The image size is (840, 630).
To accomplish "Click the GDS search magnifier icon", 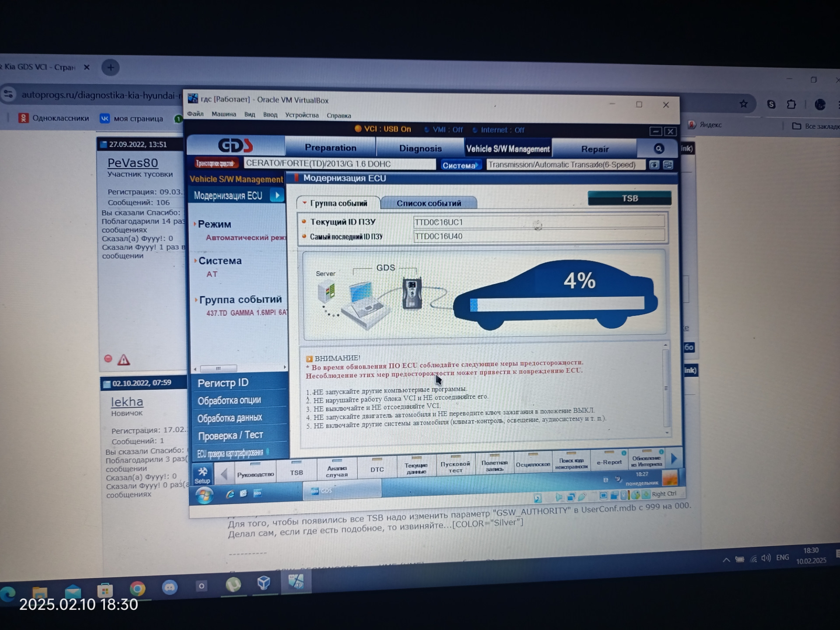I will coord(658,149).
